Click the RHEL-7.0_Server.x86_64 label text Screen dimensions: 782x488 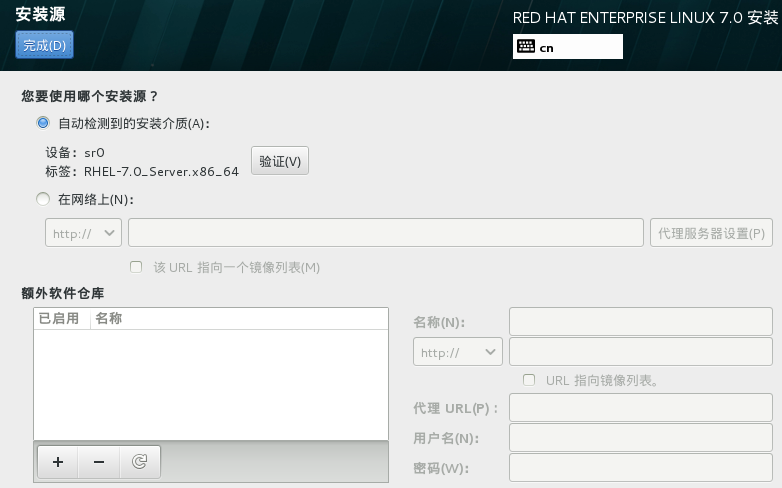[161, 172]
